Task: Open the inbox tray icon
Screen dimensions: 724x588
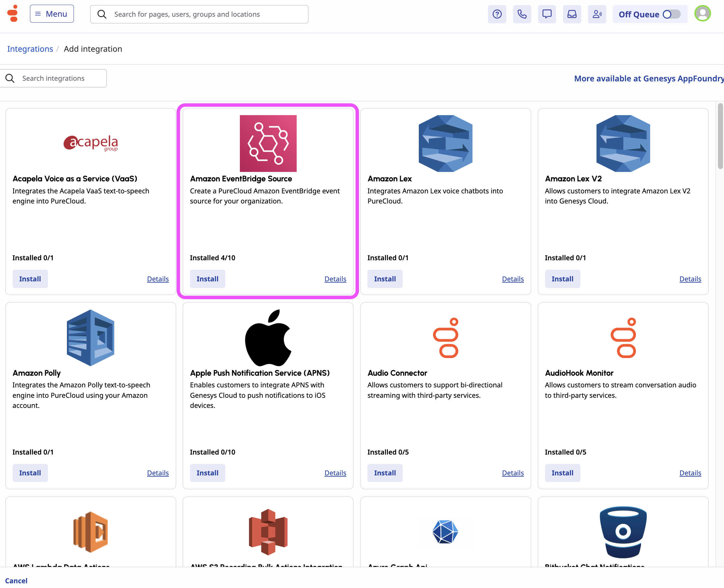Action: pos(572,14)
